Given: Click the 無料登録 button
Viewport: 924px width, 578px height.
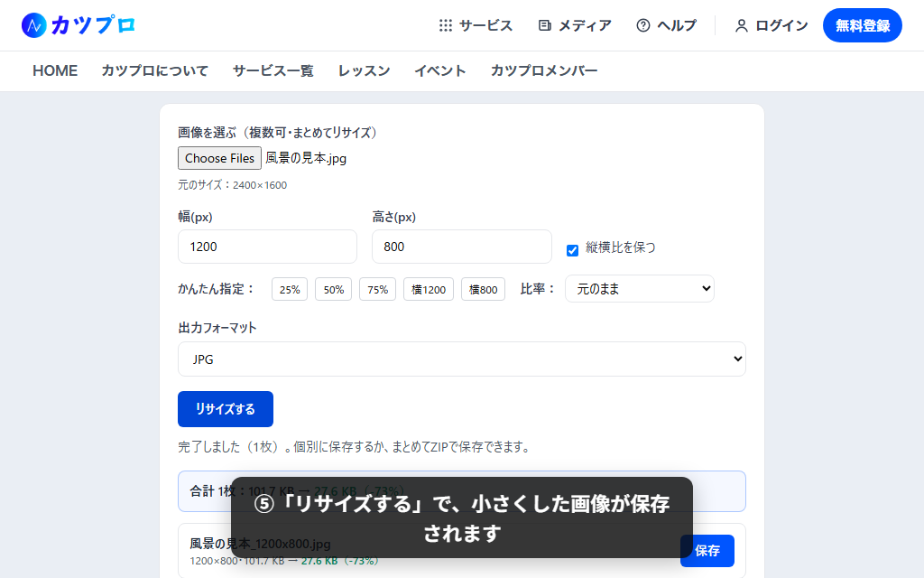Looking at the screenshot, I should (862, 25).
